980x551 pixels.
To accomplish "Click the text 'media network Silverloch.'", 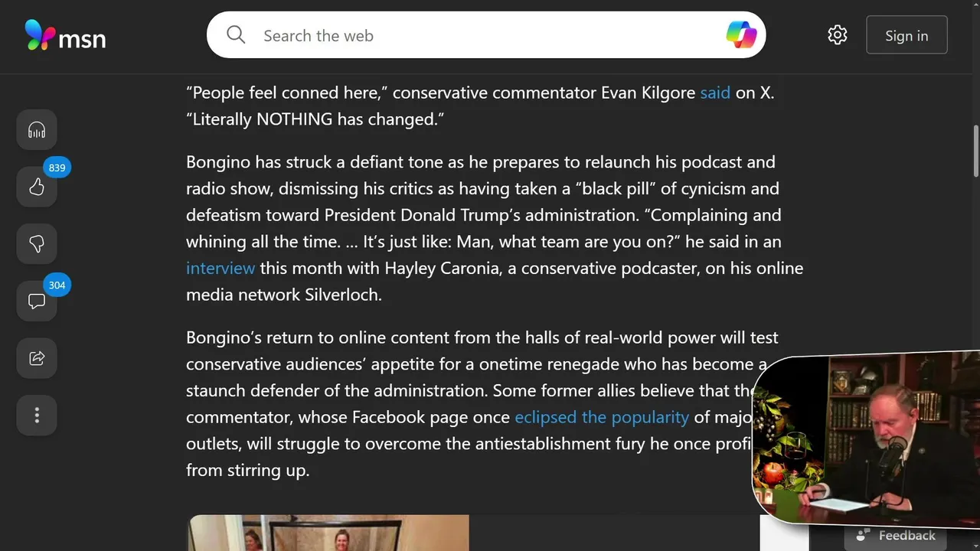I will point(284,295).
